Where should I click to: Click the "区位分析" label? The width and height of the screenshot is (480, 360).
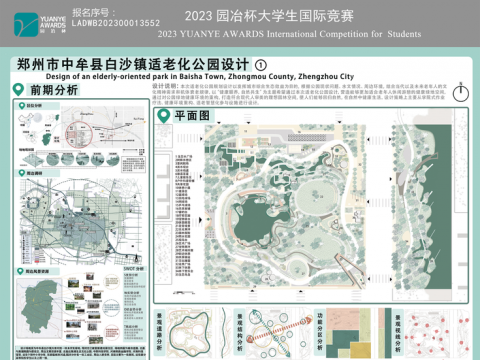pyautogui.click(x=34, y=106)
